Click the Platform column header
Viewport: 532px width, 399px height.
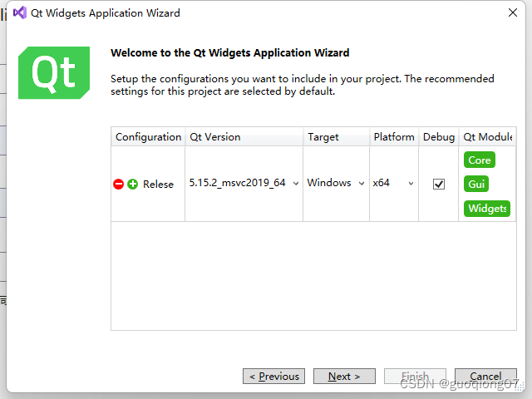(x=394, y=136)
